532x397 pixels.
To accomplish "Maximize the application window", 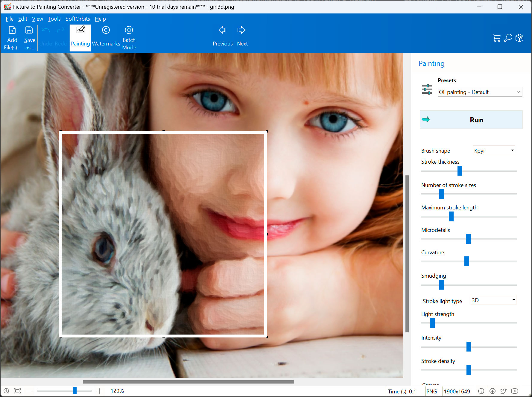I will coord(500,7).
